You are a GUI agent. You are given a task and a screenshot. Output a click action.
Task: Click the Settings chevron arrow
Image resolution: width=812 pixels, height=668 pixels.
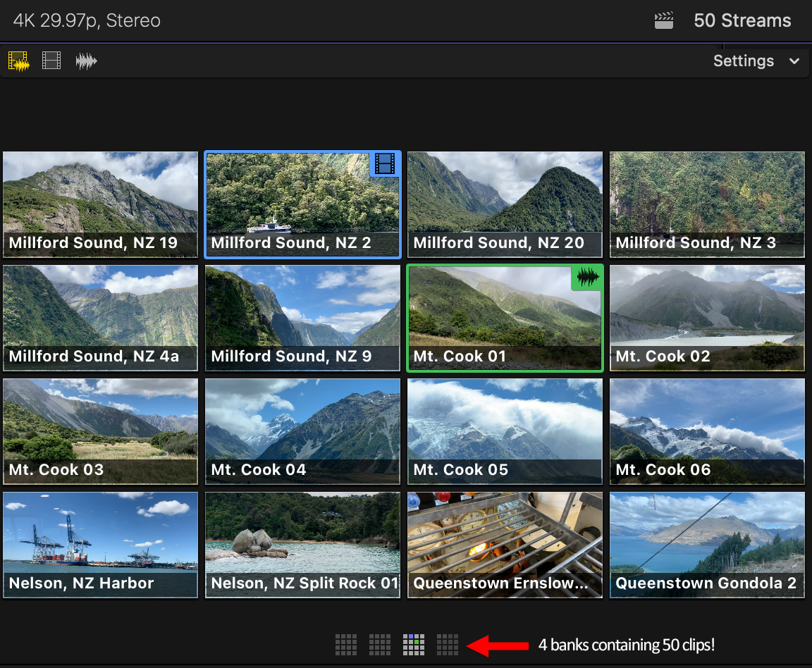click(x=794, y=61)
